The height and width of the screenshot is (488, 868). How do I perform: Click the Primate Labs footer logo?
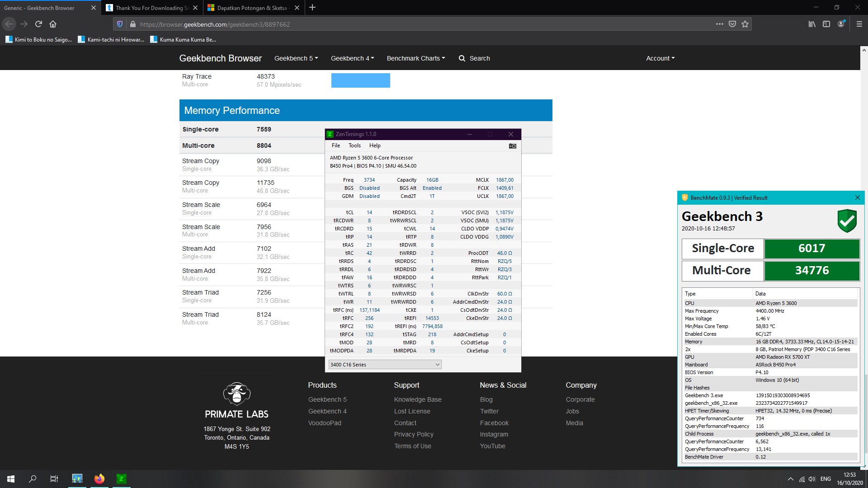[x=236, y=400]
